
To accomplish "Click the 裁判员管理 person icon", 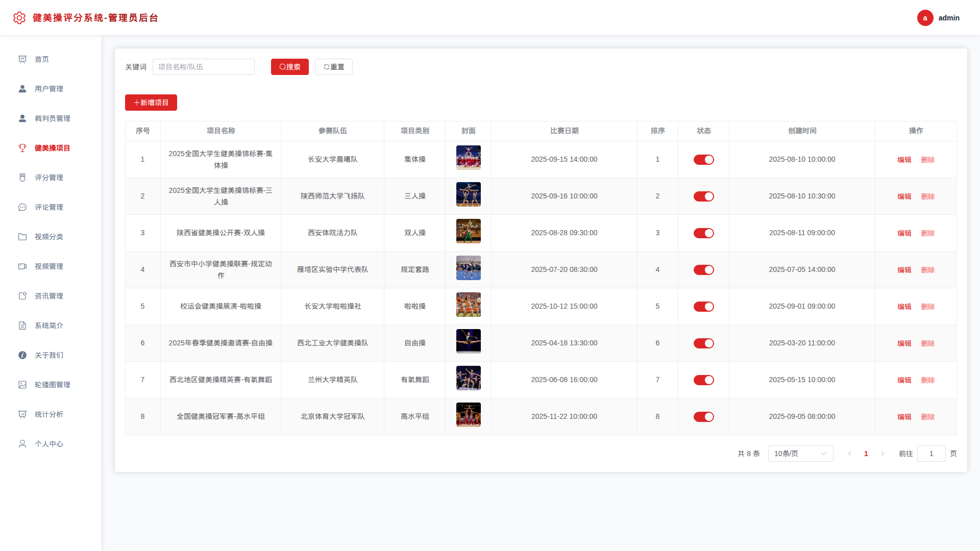I will coord(22,118).
